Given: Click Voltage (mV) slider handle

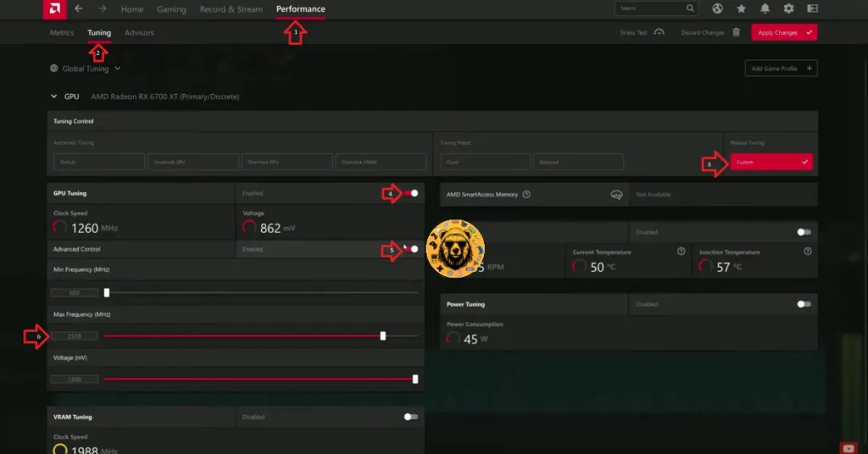Looking at the screenshot, I should 415,379.
